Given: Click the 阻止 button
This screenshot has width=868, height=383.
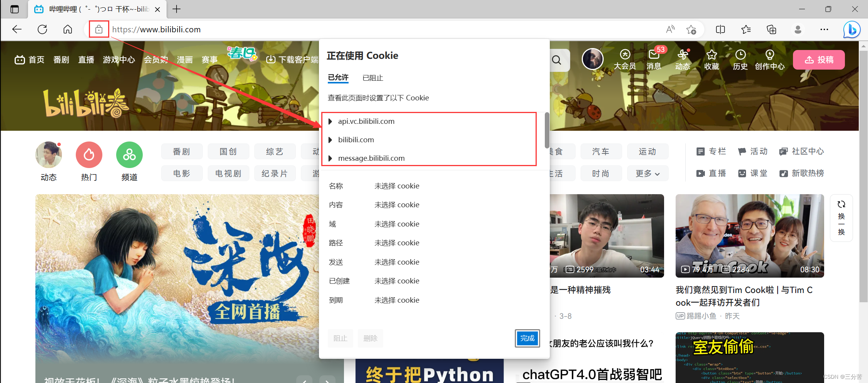Looking at the screenshot, I should pos(340,338).
